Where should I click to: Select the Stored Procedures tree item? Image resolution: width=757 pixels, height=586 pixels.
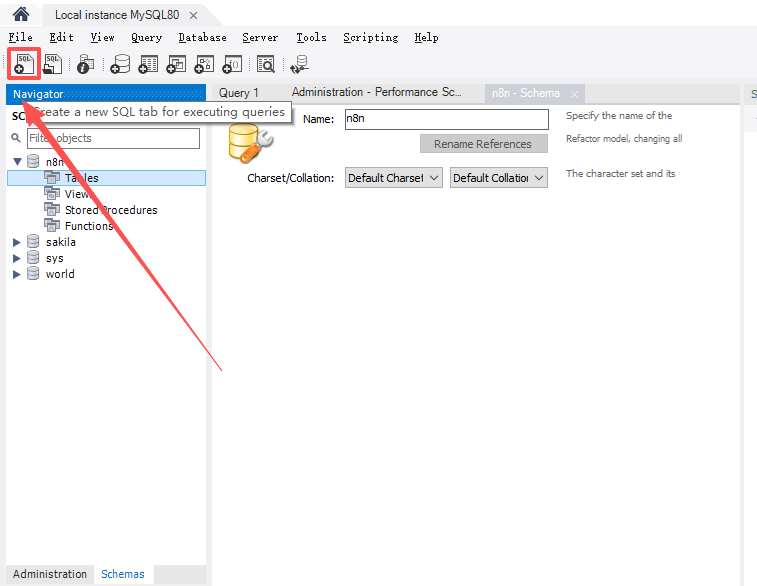click(107, 209)
